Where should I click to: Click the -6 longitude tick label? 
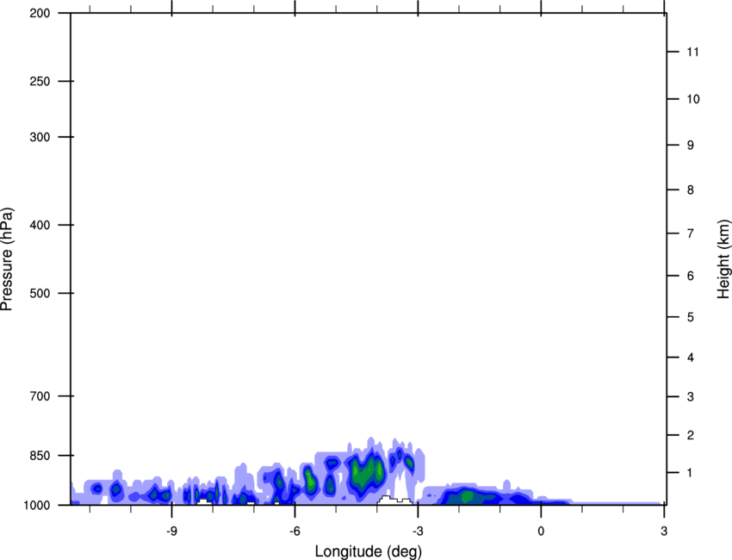click(x=295, y=531)
